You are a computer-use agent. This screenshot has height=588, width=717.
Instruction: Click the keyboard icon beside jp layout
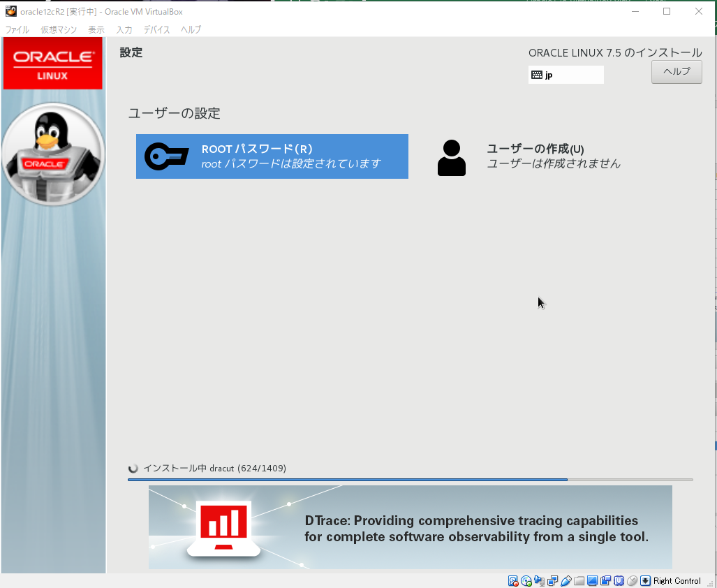click(x=536, y=74)
